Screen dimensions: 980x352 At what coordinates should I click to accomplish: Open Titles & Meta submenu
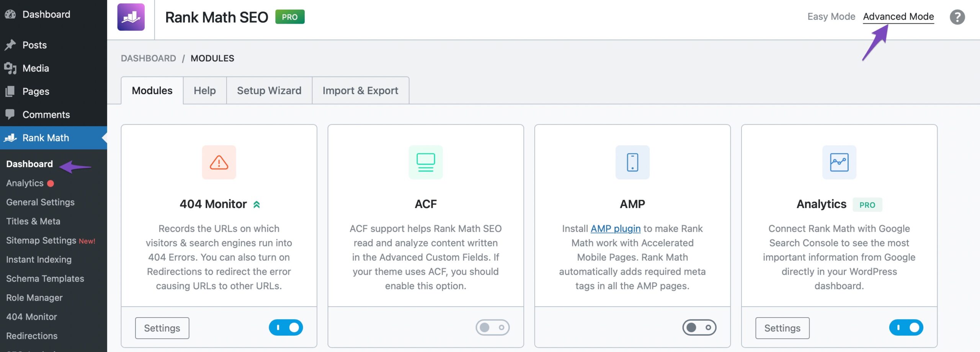point(33,222)
